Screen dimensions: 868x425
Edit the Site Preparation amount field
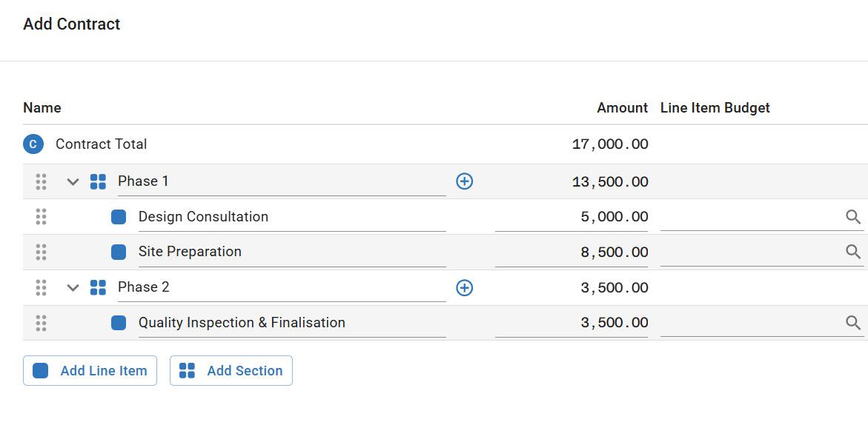[x=571, y=252]
